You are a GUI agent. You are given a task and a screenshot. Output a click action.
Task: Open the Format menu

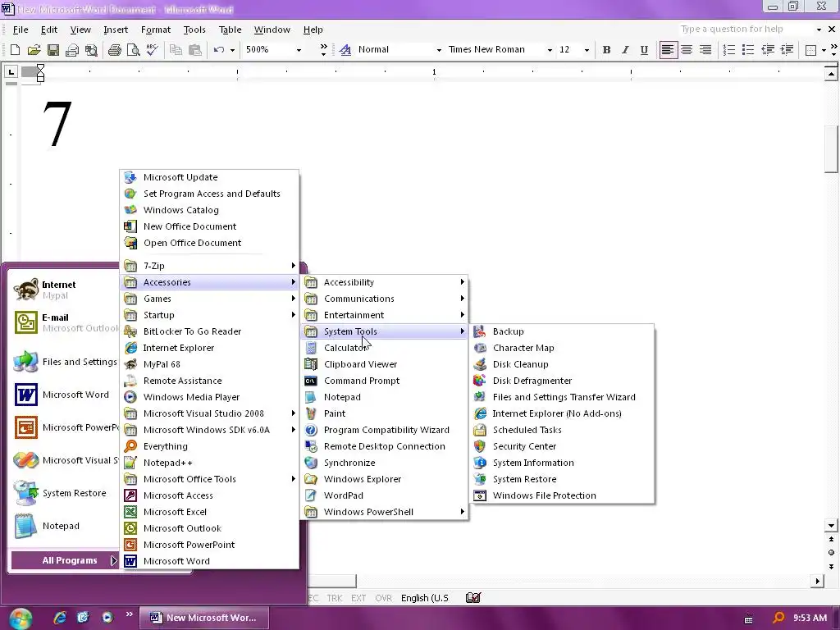pyautogui.click(x=155, y=30)
